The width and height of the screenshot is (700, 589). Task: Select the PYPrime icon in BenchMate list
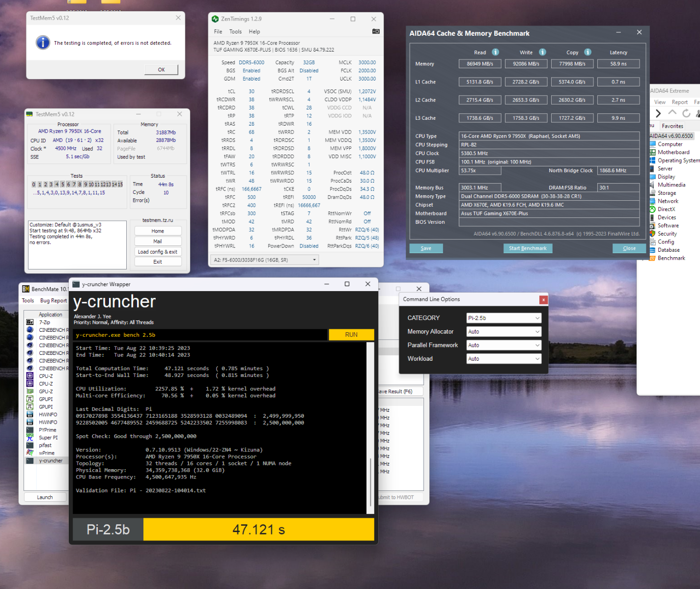pyautogui.click(x=30, y=430)
